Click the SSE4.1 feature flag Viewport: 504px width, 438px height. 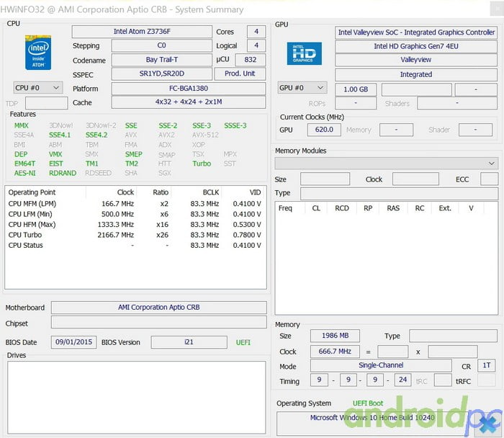(x=60, y=135)
